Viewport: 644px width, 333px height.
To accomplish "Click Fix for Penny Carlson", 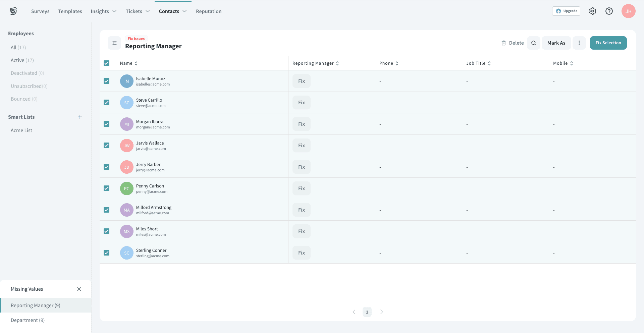I will [301, 188].
